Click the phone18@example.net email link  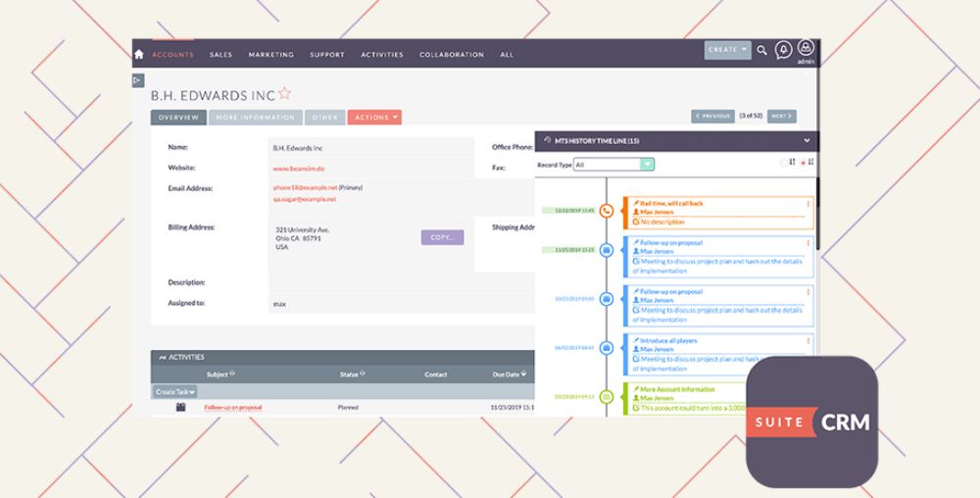[305, 187]
